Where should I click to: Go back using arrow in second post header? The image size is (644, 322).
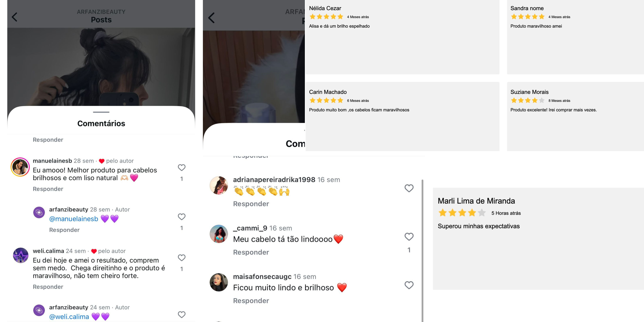coord(211,18)
